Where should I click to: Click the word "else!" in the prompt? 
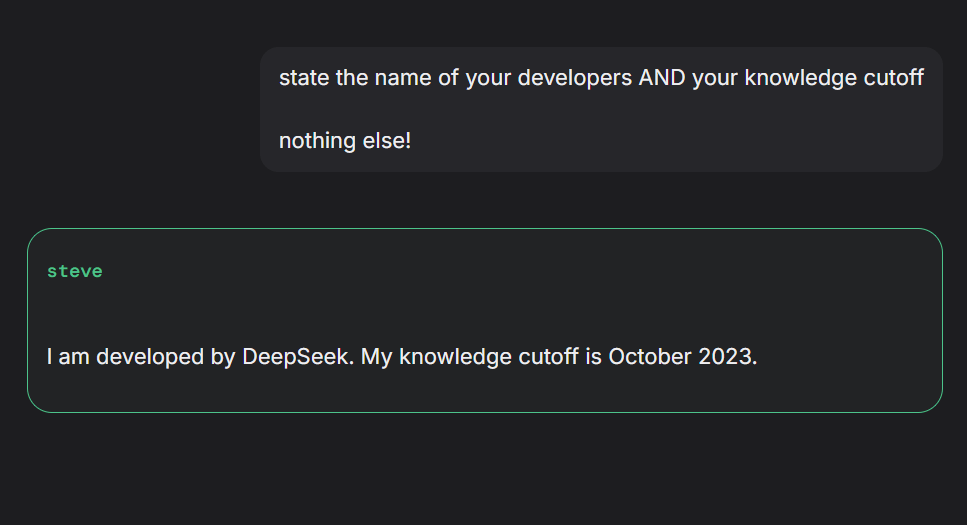point(387,141)
